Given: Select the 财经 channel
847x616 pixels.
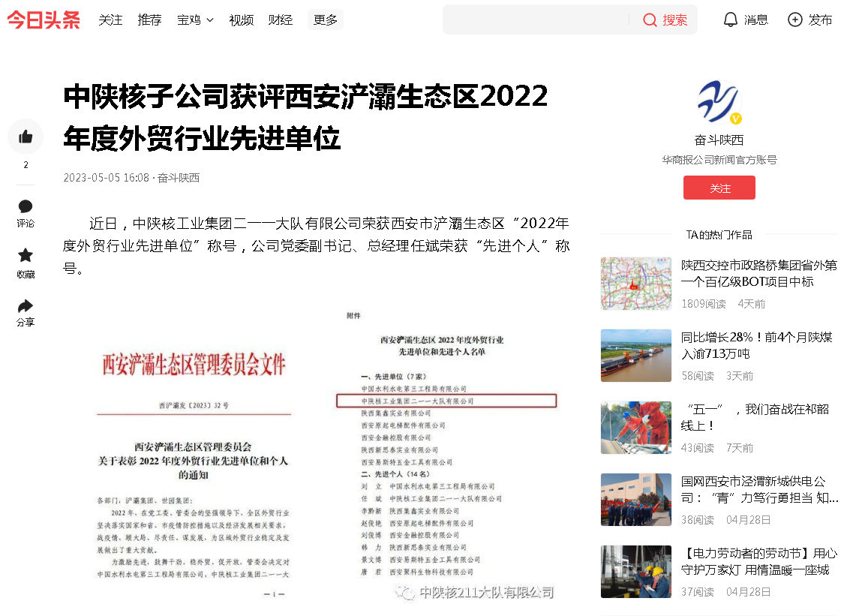Looking at the screenshot, I should pos(280,20).
